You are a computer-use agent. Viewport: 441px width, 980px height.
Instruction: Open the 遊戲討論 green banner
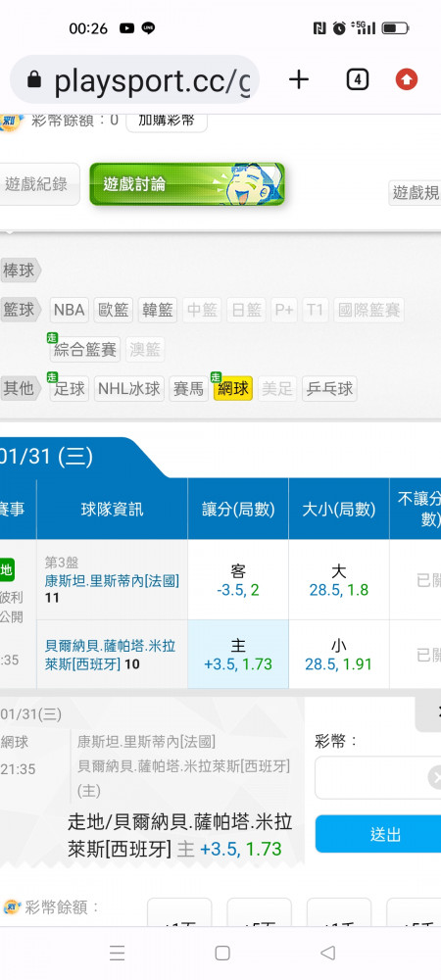187,184
